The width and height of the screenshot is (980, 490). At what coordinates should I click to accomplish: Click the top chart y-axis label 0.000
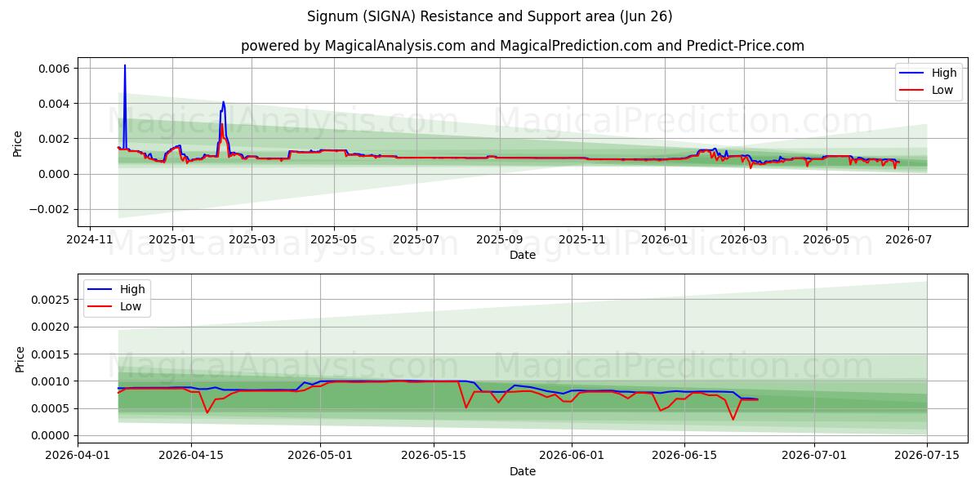[x=54, y=174]
